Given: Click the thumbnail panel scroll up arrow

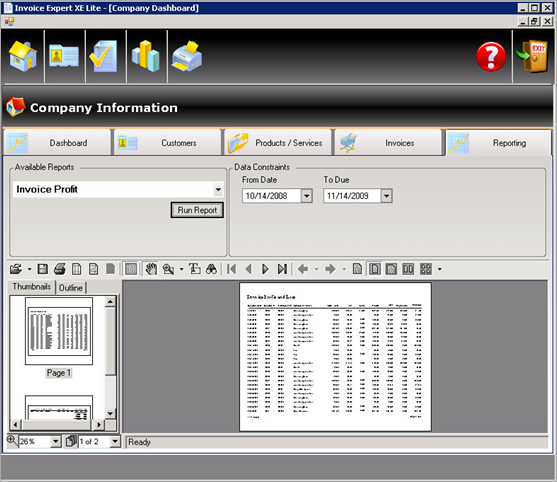Looking at the screenshot, I should tap(110, 302).
